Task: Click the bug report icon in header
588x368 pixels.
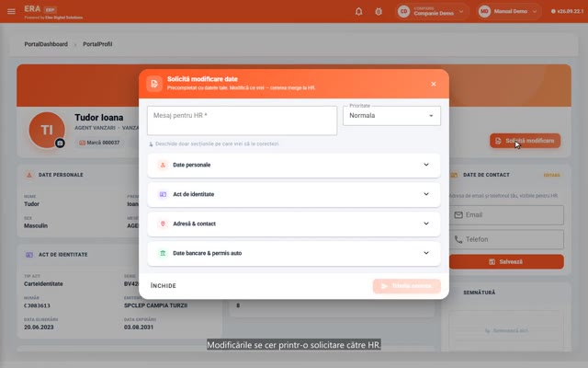Action: tap(379, 11)
